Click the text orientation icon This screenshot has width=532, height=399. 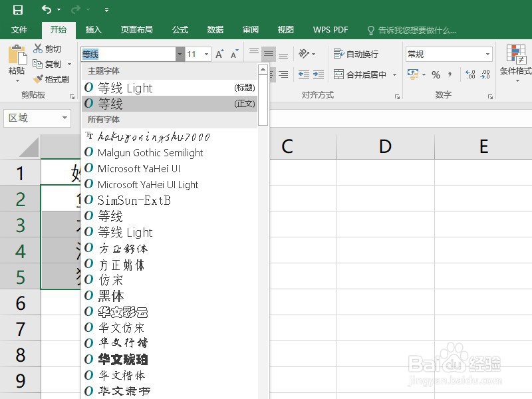pos(305,54)
